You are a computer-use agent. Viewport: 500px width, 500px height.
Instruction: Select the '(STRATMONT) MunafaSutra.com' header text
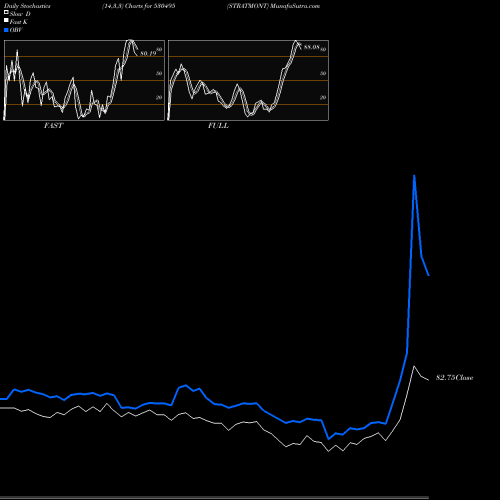click(273, 6)
